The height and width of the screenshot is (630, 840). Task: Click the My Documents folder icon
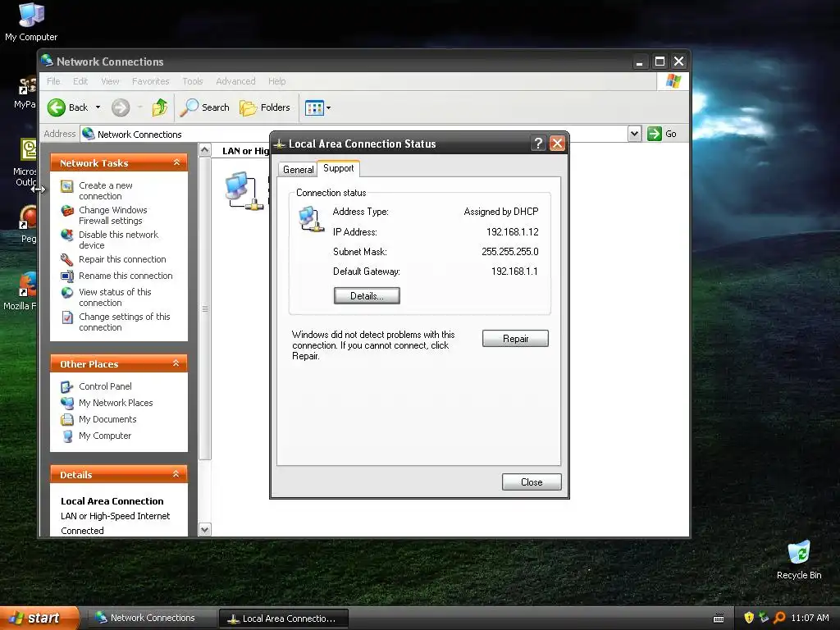pyautogui.click(x=67, y=419)
